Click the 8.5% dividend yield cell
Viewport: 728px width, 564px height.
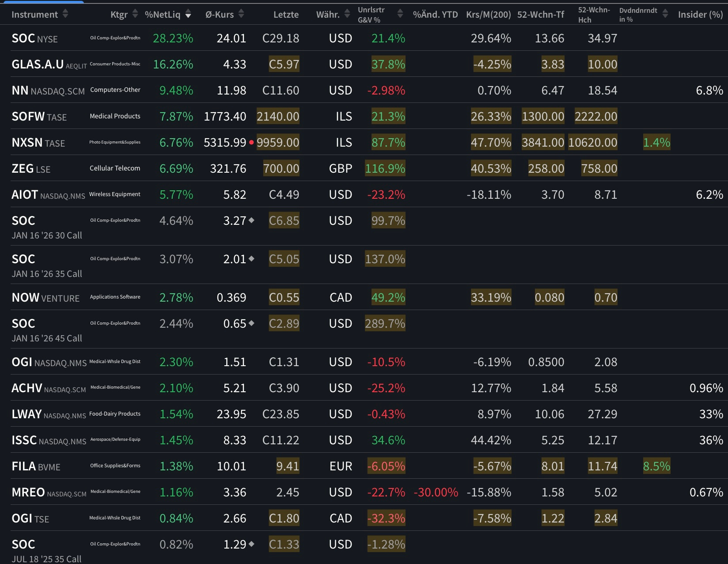[656, 466]
